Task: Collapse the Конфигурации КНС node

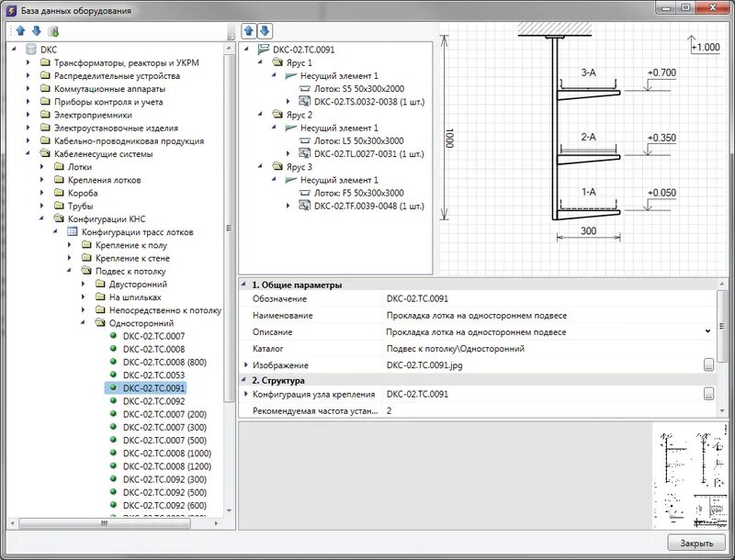Action: coord(41,218)
